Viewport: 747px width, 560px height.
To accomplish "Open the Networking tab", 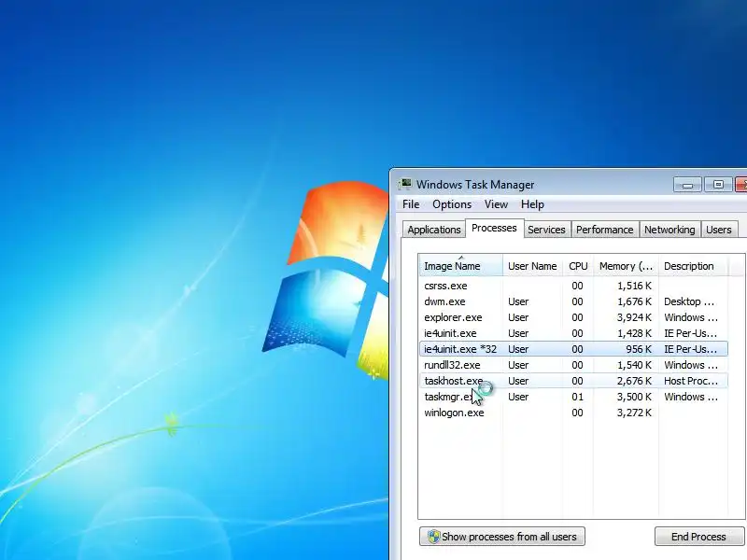I will pyautogui.click(x=669, y=230).
